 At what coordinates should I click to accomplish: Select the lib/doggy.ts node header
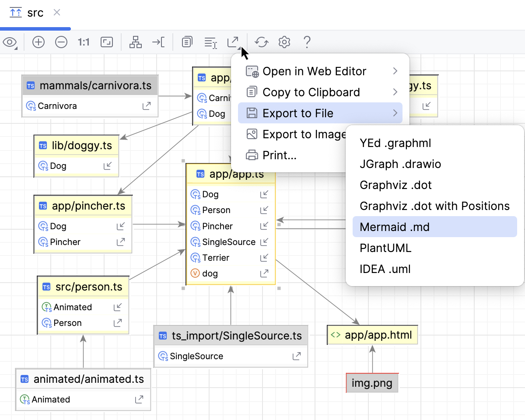76,146
